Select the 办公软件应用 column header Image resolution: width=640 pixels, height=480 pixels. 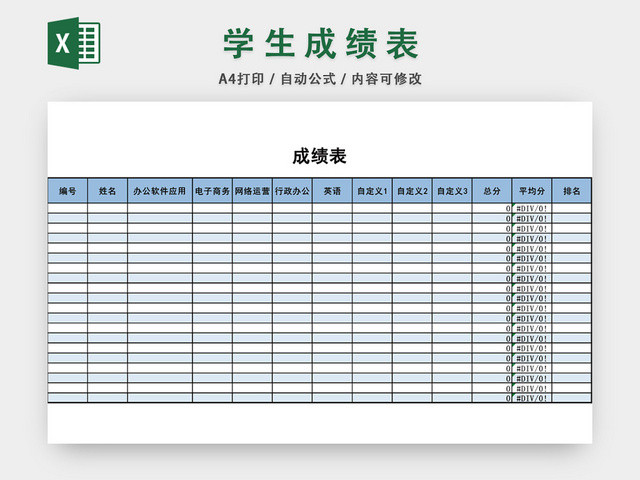click(x=160, y=191)
